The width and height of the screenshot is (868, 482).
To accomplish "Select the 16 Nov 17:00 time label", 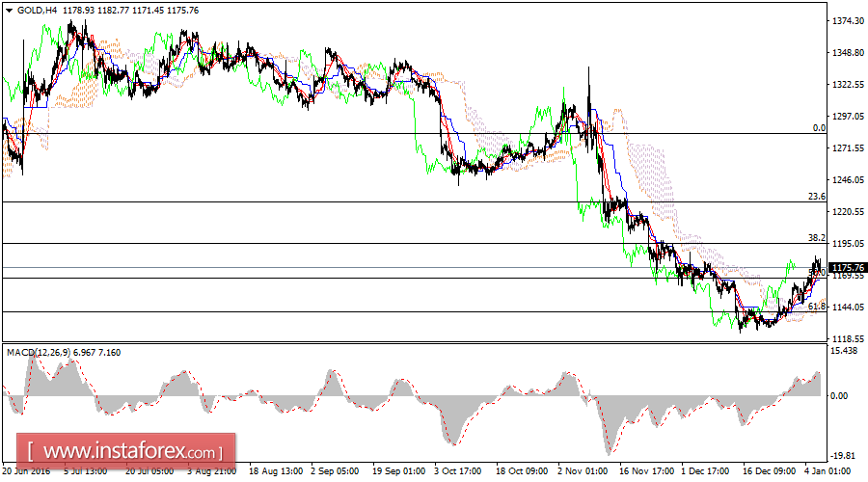I will tap(646, 471).
